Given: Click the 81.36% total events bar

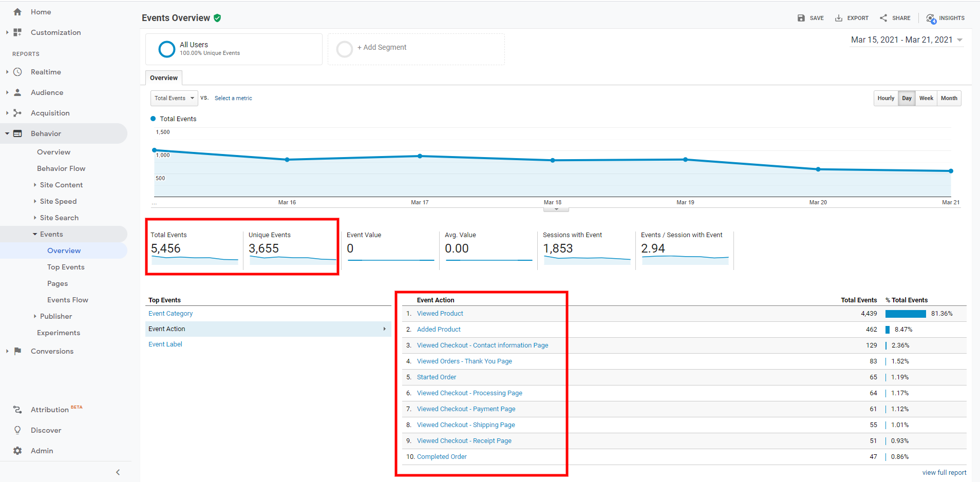Looking at the screenshot, I should [906, 314].
